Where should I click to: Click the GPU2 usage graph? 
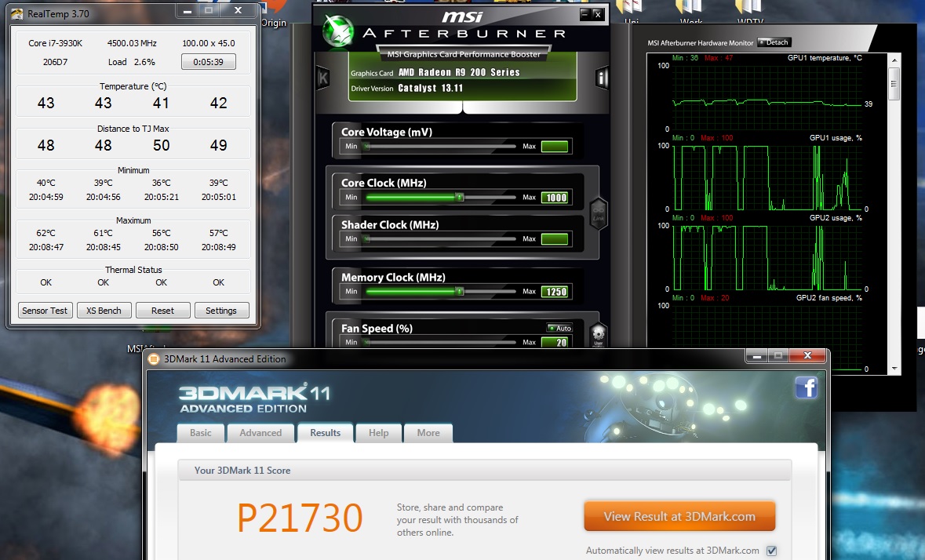pyautogui.click(x=767, y=257)
